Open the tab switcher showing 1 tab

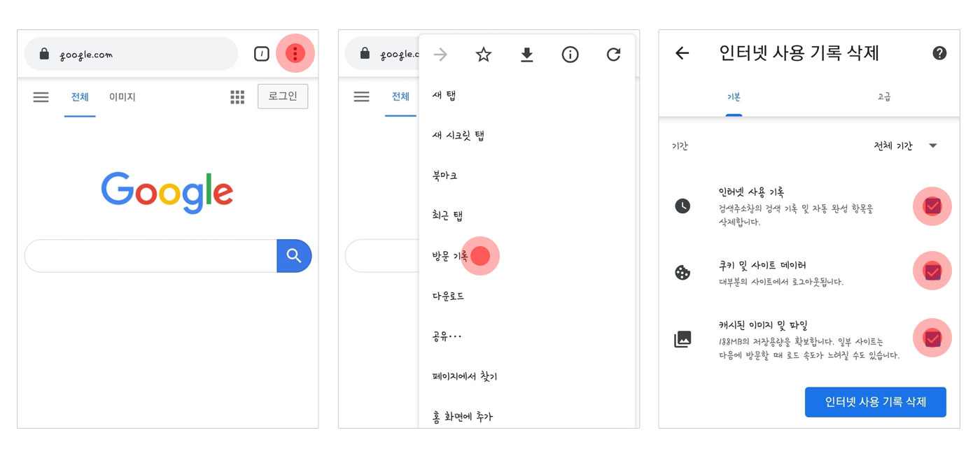pos(261,54)
